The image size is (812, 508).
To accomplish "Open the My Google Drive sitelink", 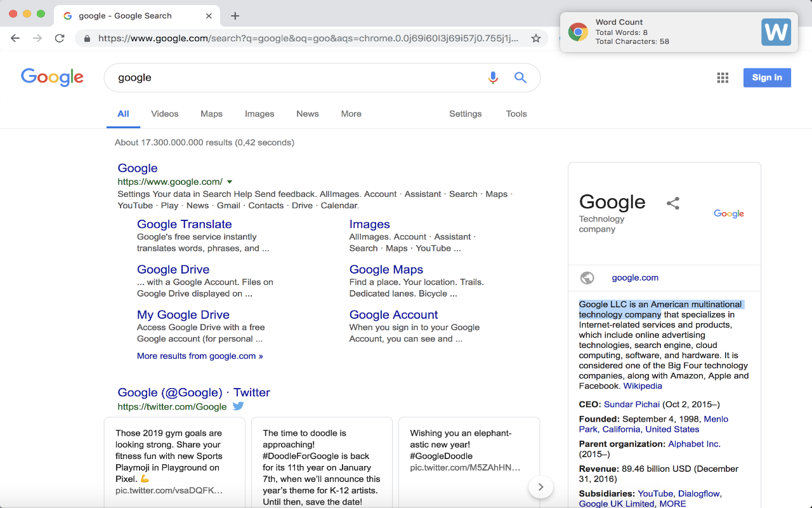I will click(183, 314).
